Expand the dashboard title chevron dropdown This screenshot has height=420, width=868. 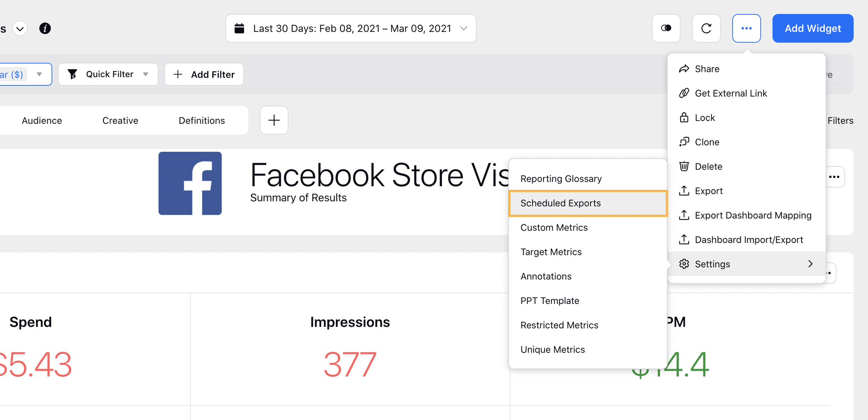click(x=20, y=28)
